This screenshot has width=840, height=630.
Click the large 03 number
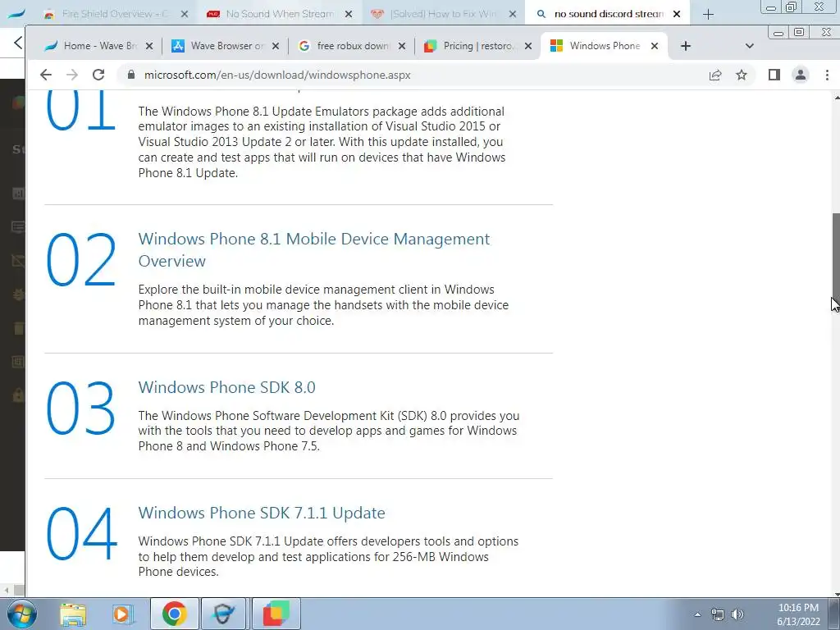pos(81,409)
